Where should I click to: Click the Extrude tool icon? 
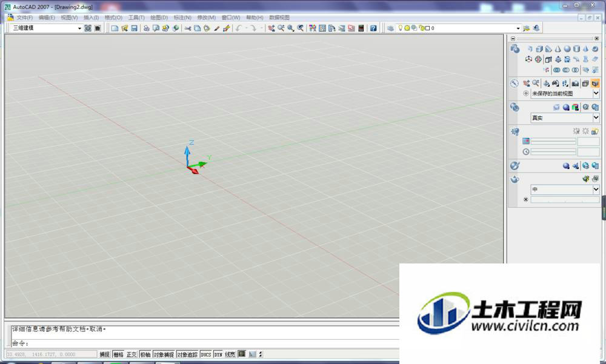(548, 59)
